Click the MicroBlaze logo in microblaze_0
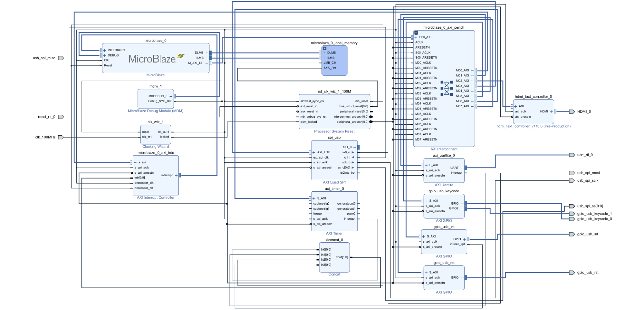This screenshot has height=310, width=644. (156, 59)
